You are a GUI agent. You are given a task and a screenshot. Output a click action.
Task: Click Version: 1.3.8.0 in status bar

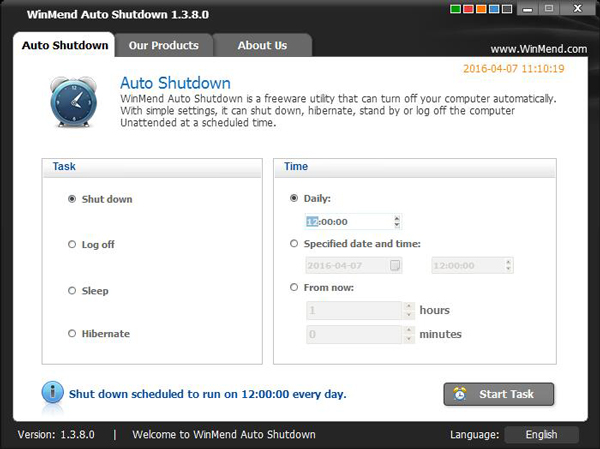coord(56,434)
